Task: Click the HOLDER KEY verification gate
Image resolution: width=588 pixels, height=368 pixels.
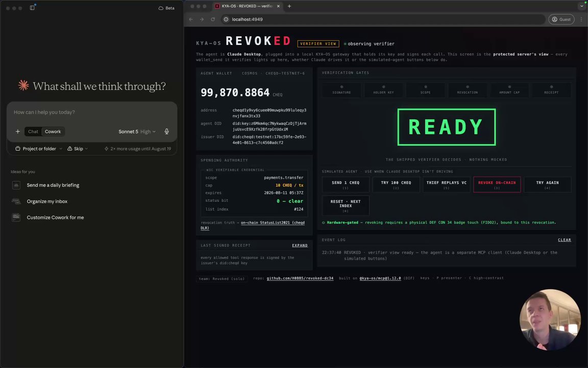Action: (x=384, y=90)
